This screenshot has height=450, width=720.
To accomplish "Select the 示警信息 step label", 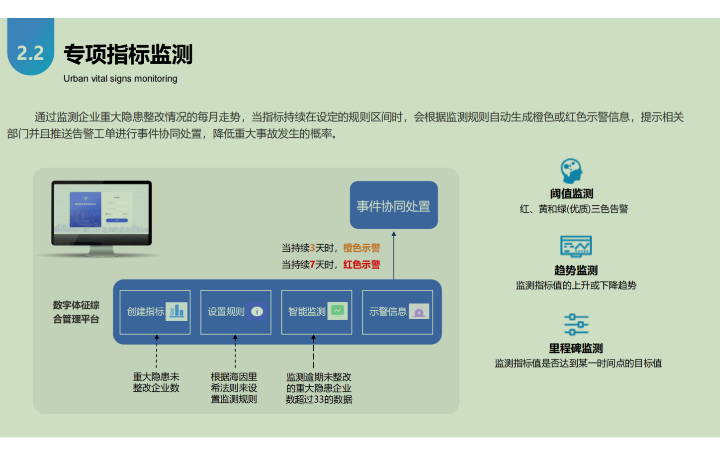I will pyautogui.click(x=388, y=311).
